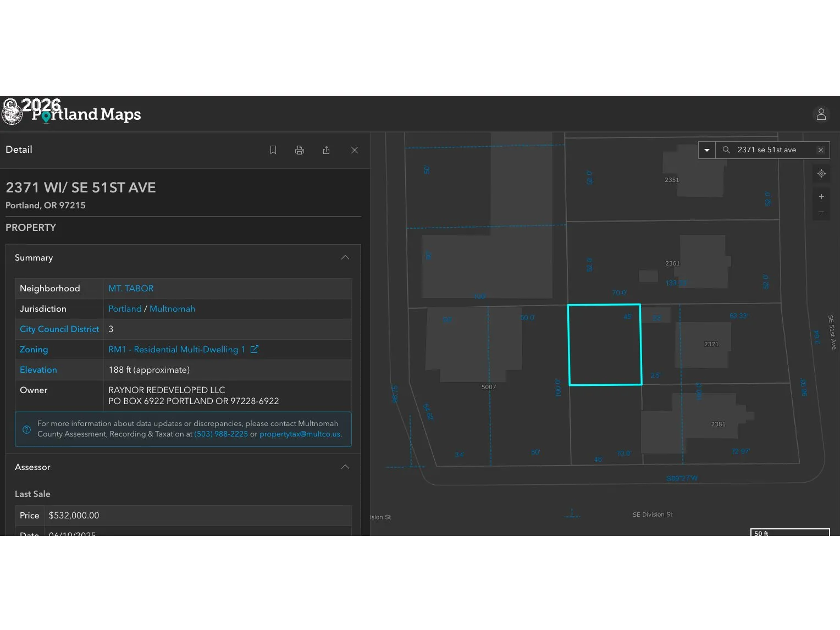This screenshot has width=840, height=630.
Task: Collapse the Summary section
Action: (345, 258)
